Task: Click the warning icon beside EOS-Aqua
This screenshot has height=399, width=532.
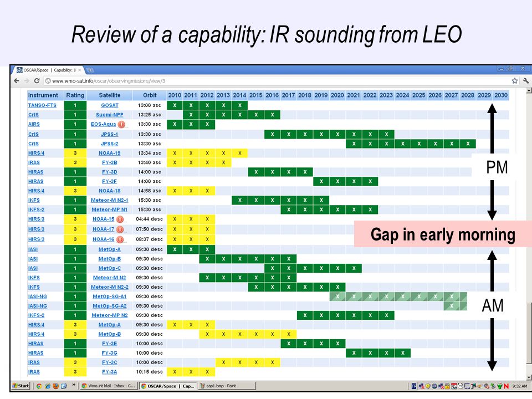Action: (121, 125)
